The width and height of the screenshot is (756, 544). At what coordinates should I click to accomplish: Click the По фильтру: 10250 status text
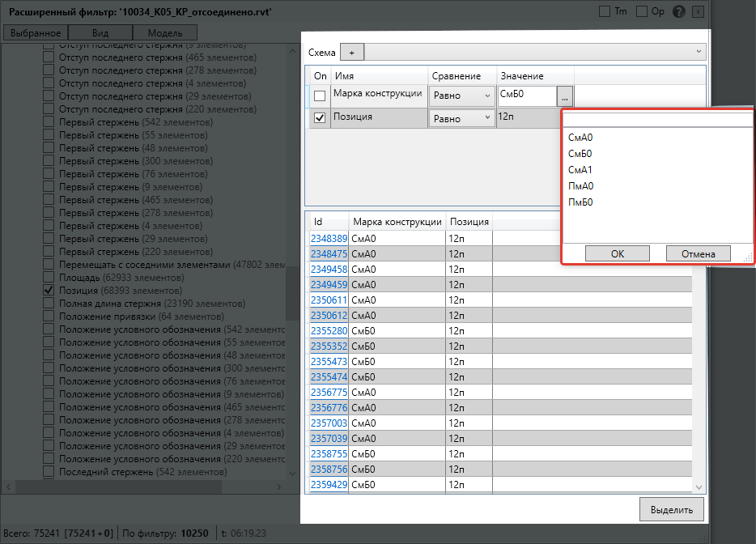point(165,533)
